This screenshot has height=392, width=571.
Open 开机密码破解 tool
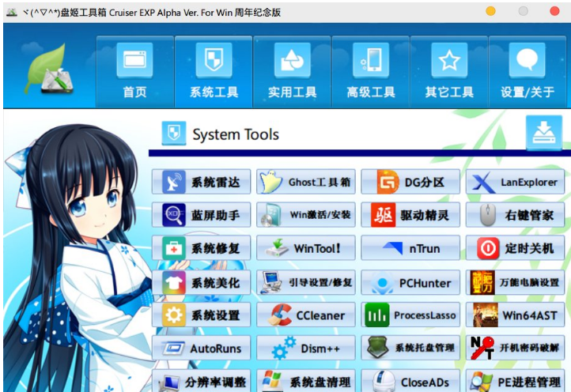tap(515, 348)
